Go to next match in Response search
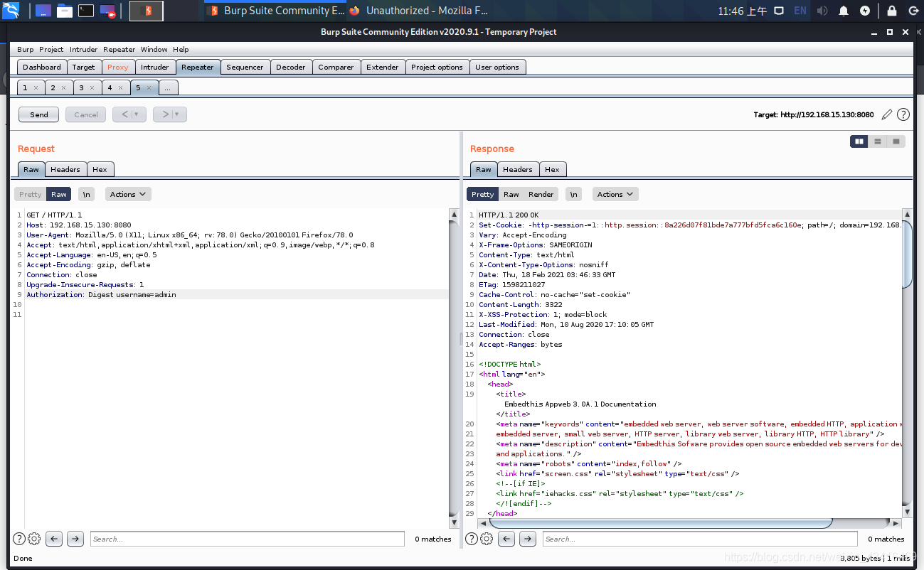 528,539
